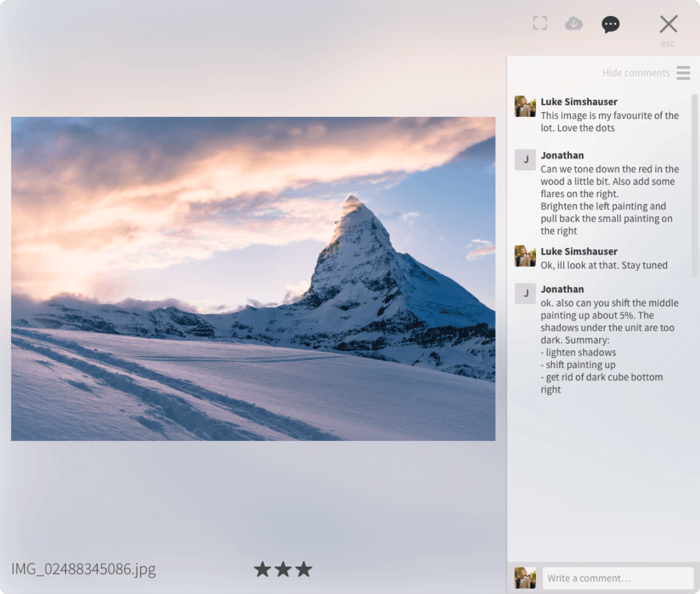Rate the image one star
This screenshot has height=594, width=700.
point(262,570)
